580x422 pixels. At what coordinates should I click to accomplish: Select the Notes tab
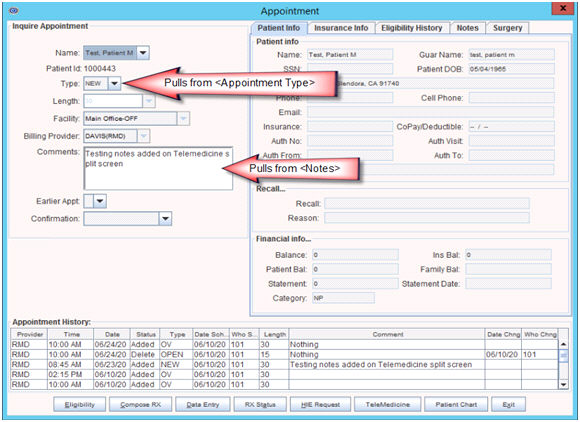467,28
